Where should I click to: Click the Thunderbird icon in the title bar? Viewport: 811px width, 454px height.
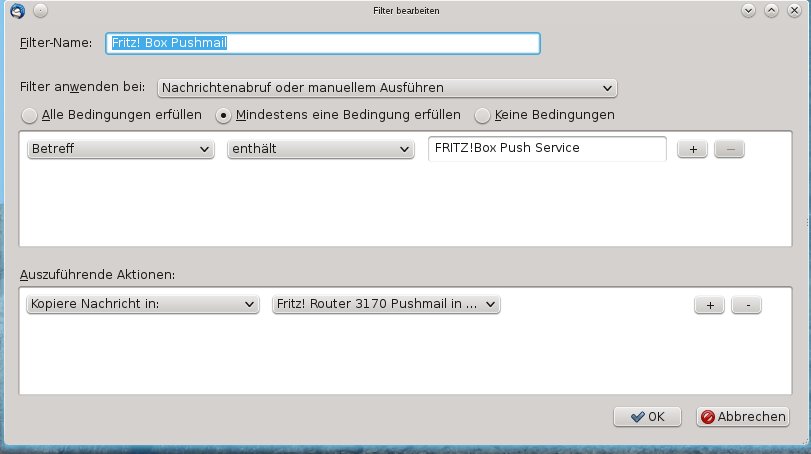point(18,10)
